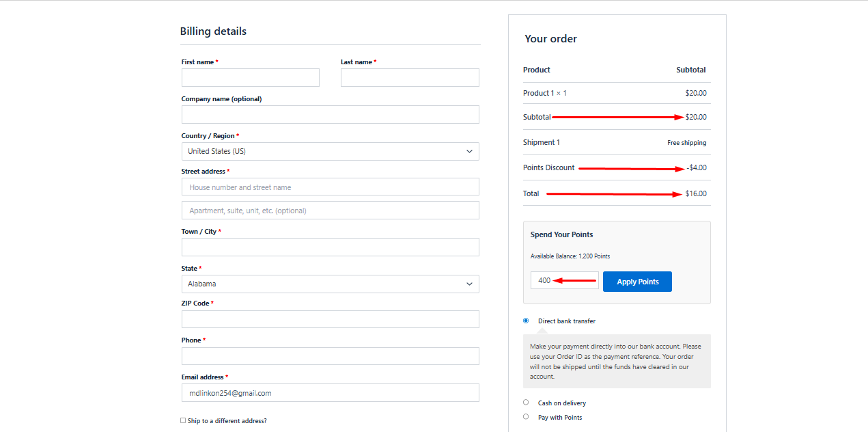Select the Pay with Points radio button

(526, 416)
